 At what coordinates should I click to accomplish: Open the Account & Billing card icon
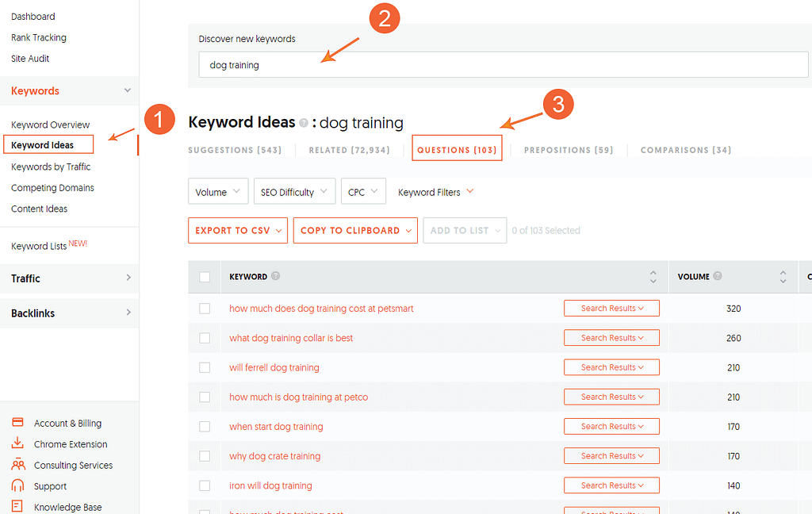coord(17,422)
